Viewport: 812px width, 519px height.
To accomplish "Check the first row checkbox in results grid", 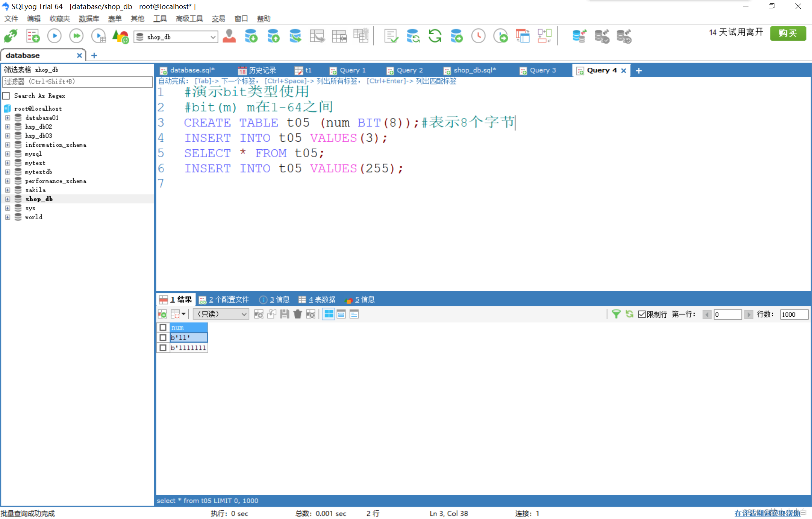I will [164, 337].
